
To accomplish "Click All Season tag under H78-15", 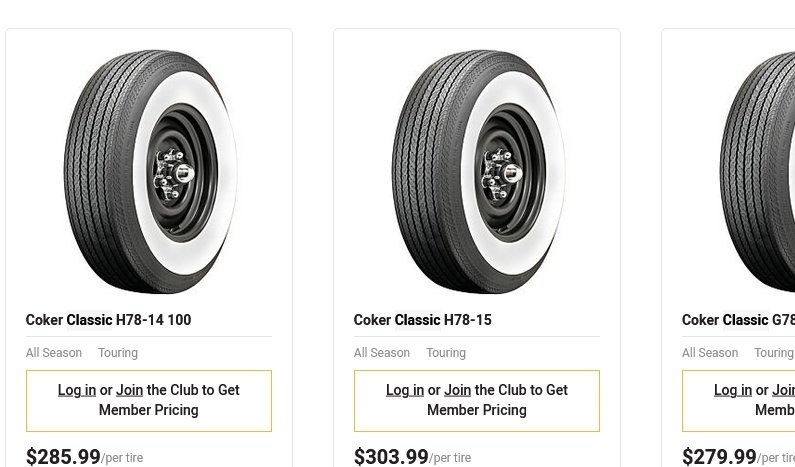I will click(x=382, y=353).
